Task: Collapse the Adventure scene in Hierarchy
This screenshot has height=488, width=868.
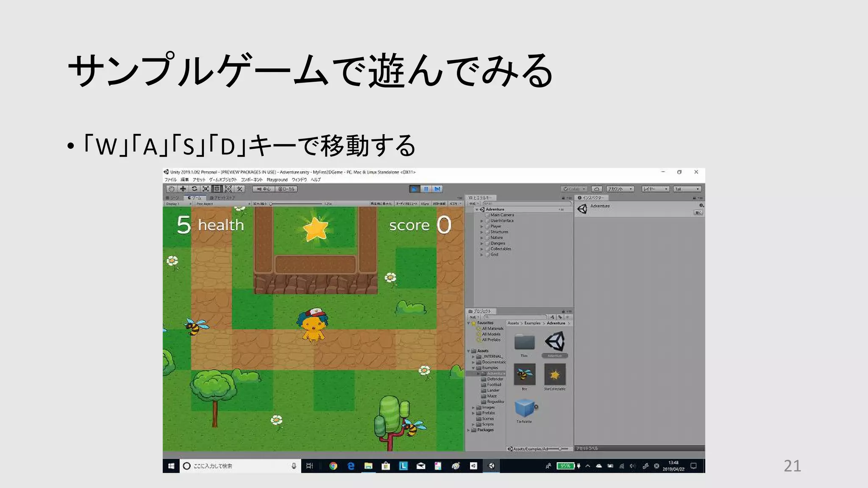Action: click(477, 210)
